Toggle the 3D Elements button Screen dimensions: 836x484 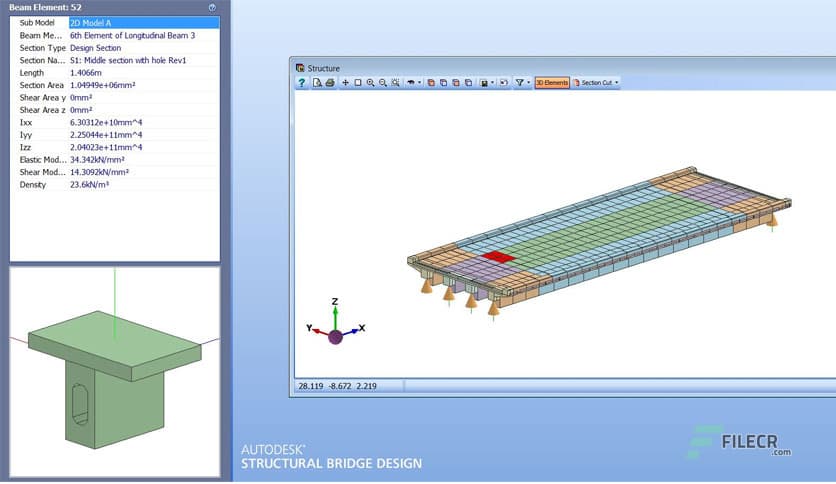point(552,83)
